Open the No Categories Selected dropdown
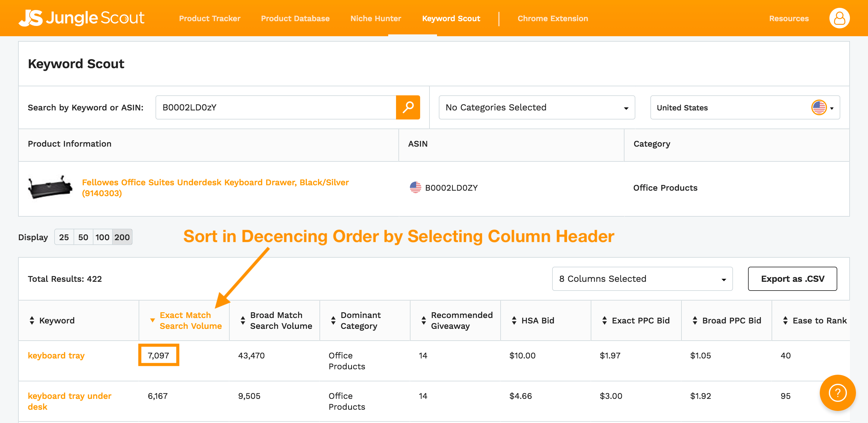868x423 pixels. click(x=536, y=107)
